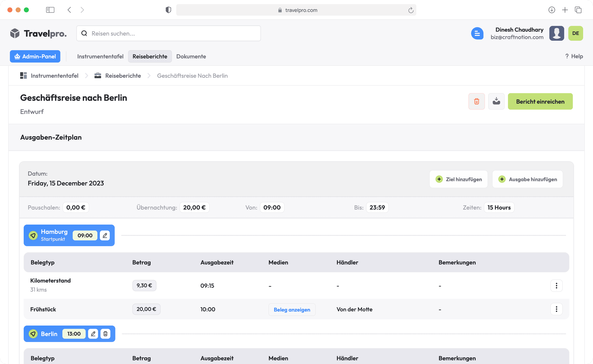Open Beleg anzeigen receipt link
593x364 pixels.
coord(292,310)
